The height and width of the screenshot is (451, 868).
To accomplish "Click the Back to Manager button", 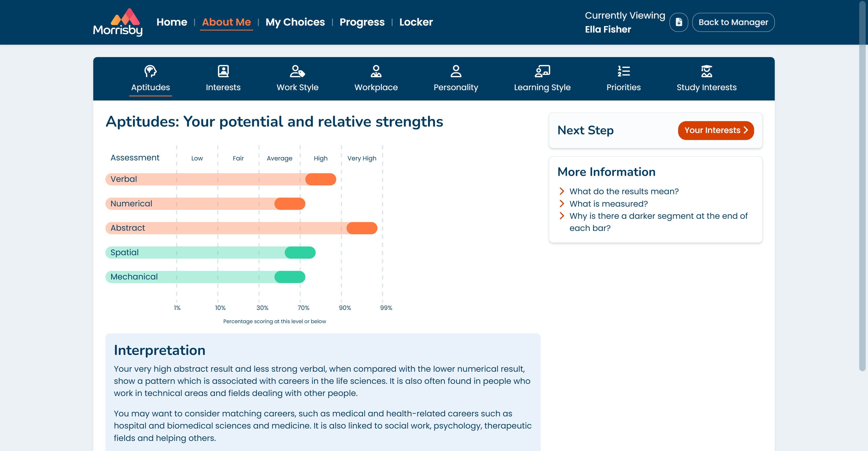I will tap(733, 22).
